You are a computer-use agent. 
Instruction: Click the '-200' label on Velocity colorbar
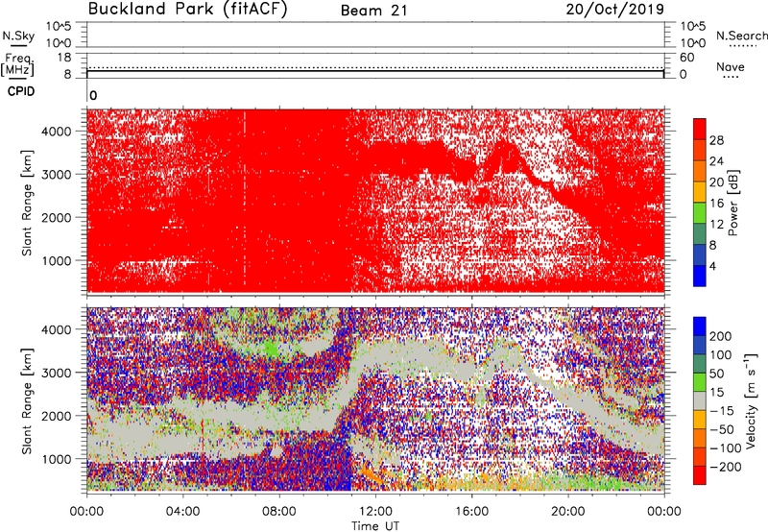(726, 467)
